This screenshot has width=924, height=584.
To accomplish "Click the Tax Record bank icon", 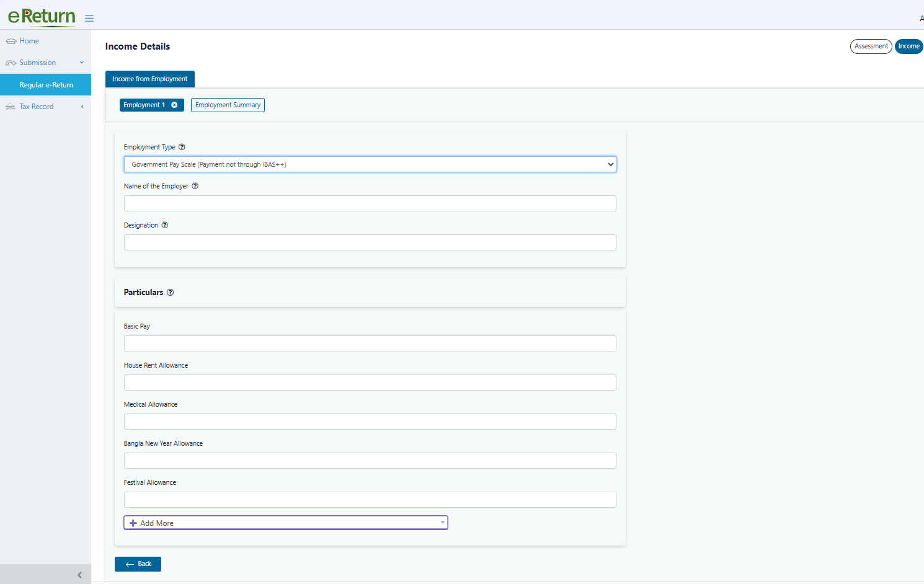I will (x=11, y=107).
